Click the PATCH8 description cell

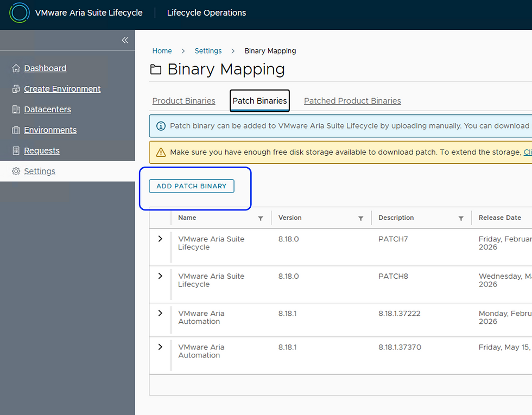[x=393, y=276]
